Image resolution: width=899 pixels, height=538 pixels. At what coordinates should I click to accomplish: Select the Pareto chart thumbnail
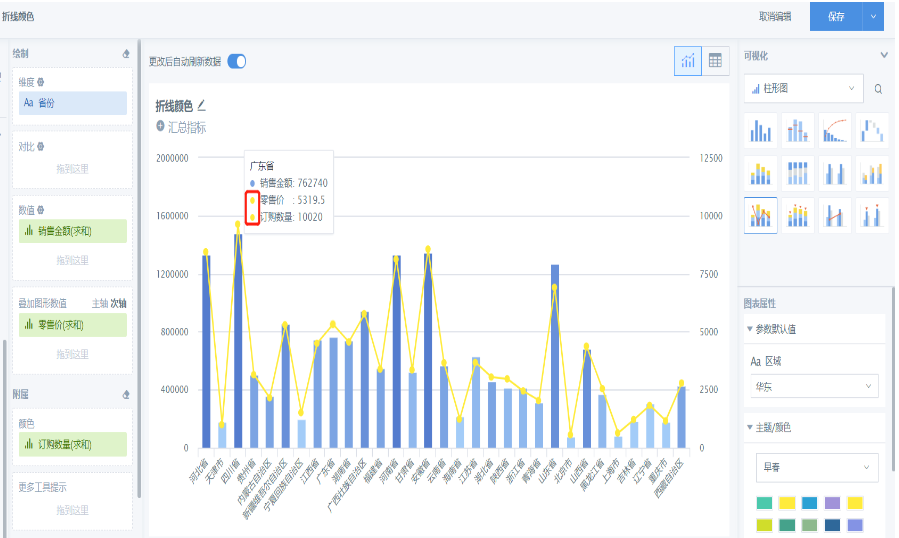click(835, 130)
